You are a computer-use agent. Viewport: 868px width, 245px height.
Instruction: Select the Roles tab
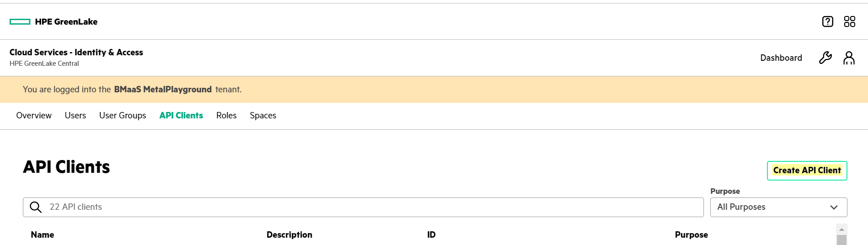coord(226,116)
